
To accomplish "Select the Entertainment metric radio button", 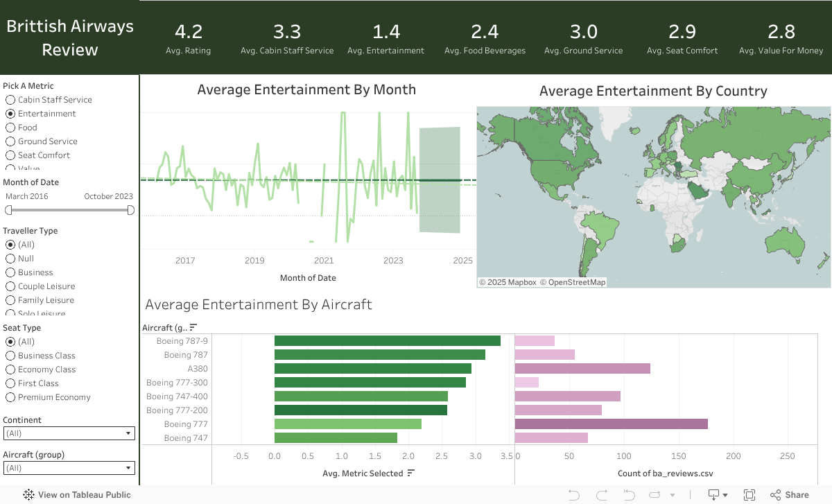I will click(x=10, y=114).
